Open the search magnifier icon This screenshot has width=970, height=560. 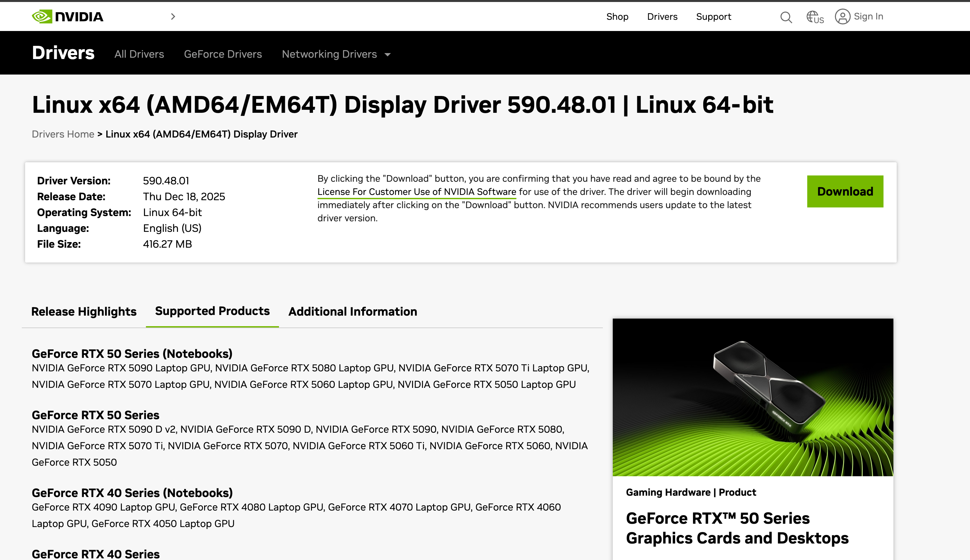pyautogui.click(x=786, y=17)
